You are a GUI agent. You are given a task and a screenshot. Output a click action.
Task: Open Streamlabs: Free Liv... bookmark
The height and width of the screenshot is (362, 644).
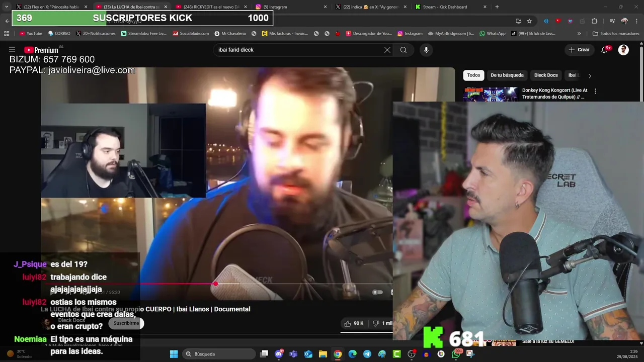tap(144, 34)
